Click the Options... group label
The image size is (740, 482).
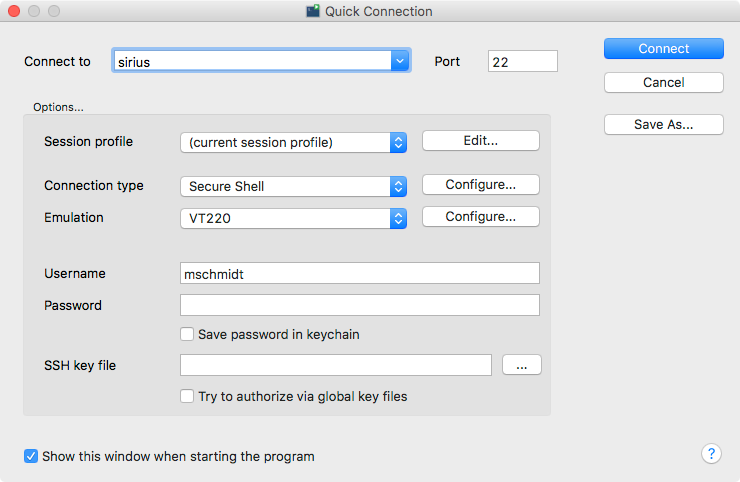[58, 107]
